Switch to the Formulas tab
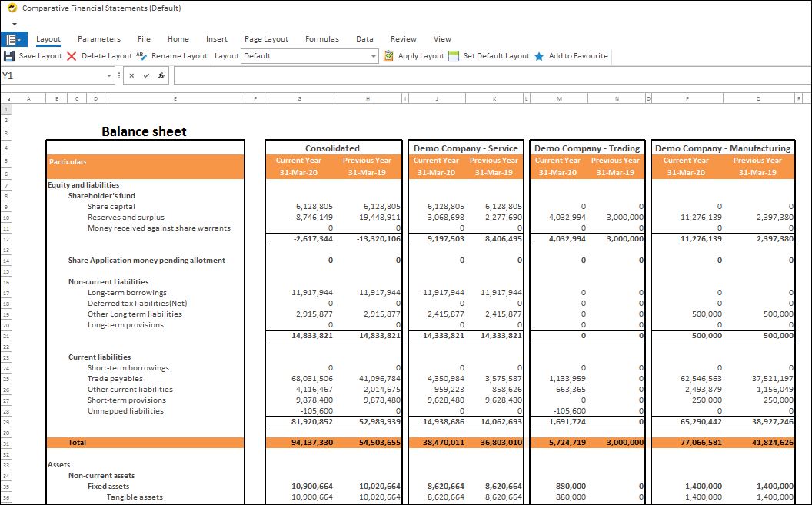 click(322, 38)
